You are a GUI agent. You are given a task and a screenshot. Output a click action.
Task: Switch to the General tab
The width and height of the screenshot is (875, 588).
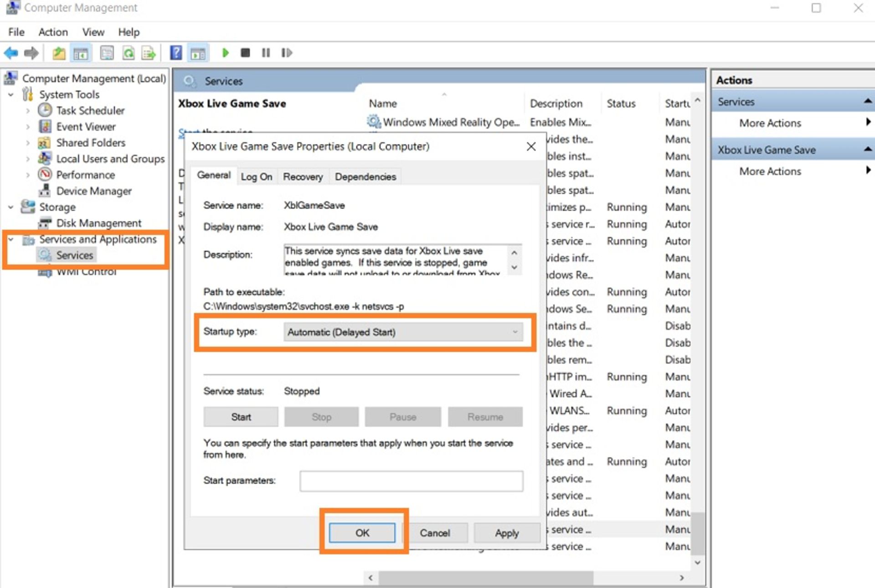pyautogui.click(x=214, y=175)
